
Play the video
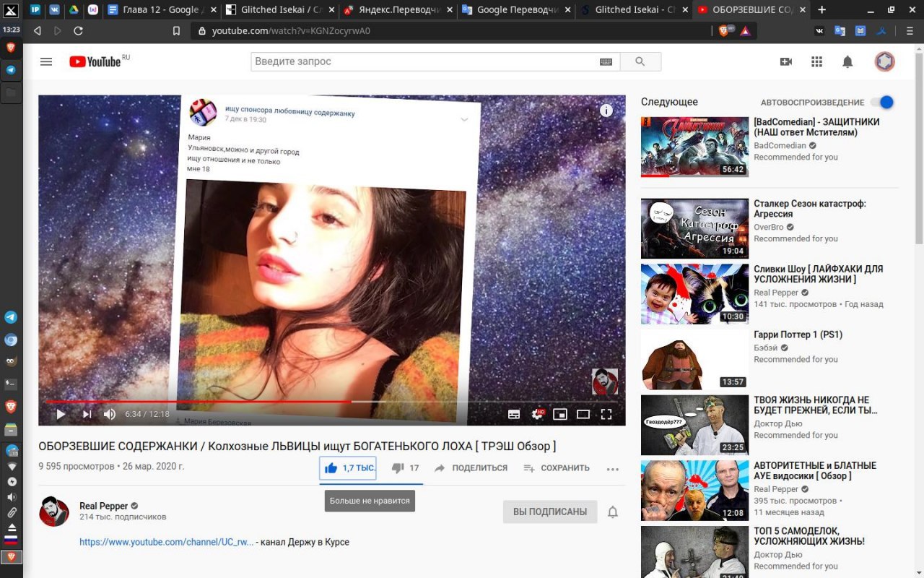[x=61, y=414]
